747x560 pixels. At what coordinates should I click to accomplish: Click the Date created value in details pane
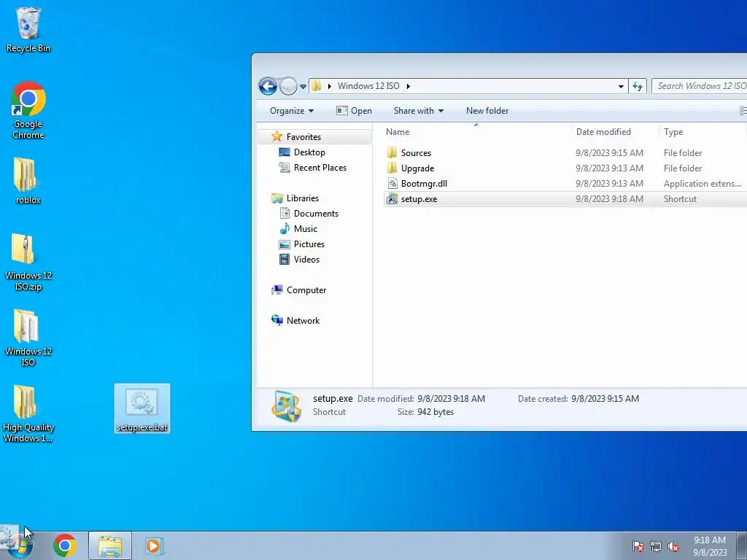coord(605,399)
